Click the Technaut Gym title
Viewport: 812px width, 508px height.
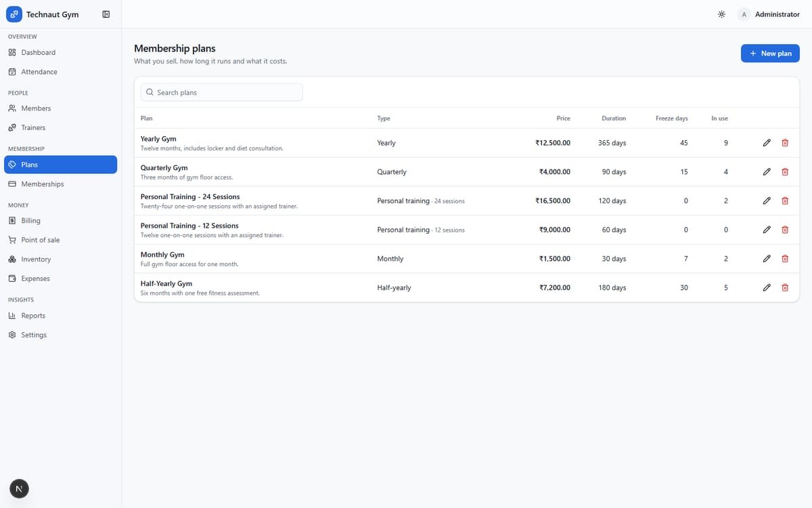click(52, 14)
